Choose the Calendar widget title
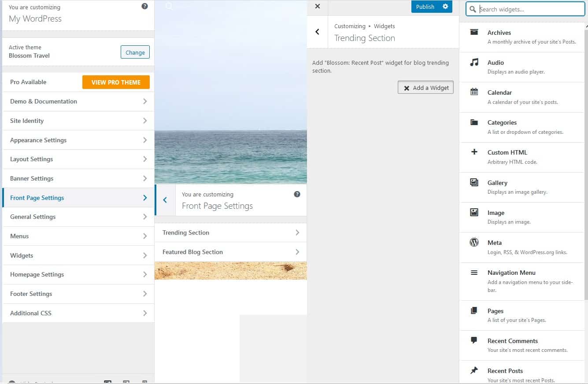This screenshot has height=384, width=588. click(x=499, y=92)
